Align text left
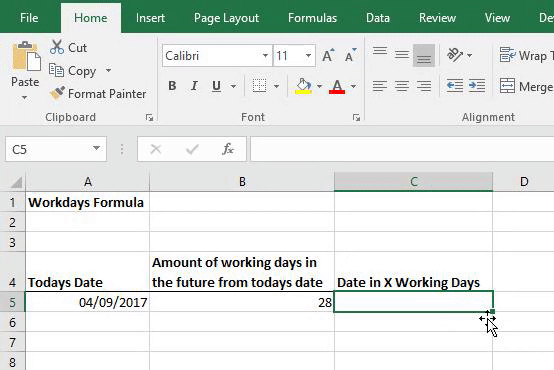 click(x=380, y=86)
